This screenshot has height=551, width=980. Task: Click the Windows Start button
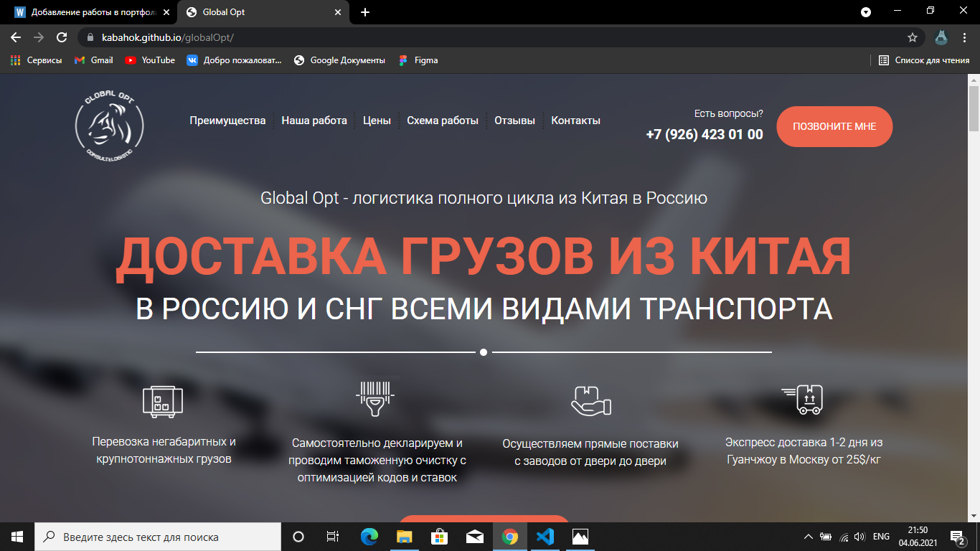click(x=17, y=537)
